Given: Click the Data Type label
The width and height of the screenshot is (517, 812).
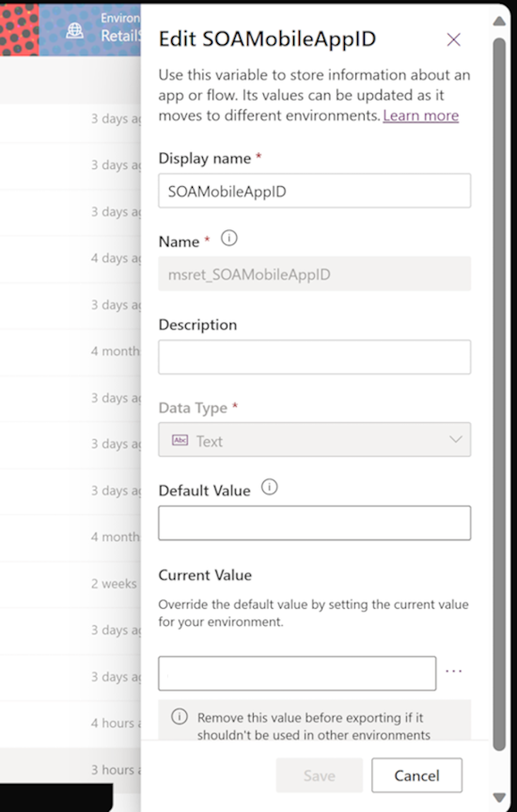Looking at the screenshot, I should click(193, 408).
